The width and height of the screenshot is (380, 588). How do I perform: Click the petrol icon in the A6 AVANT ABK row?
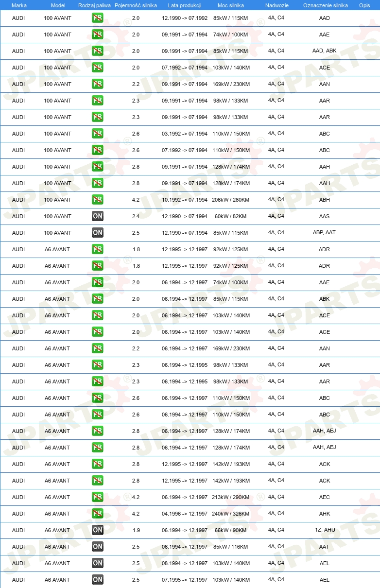[x=98, y=299]
